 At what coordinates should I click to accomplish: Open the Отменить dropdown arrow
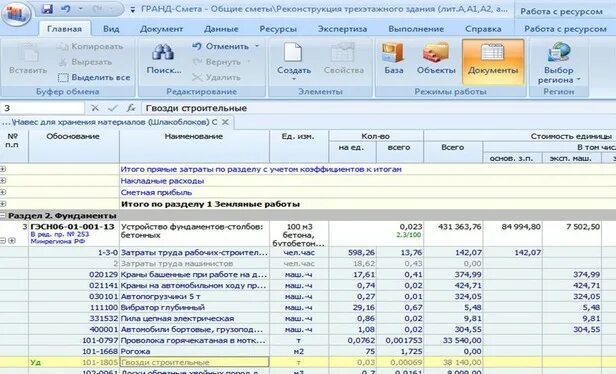coord(257,46)
